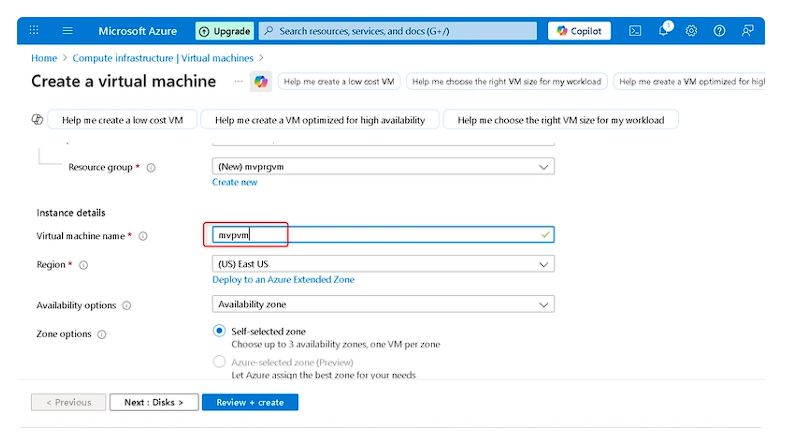Click the Review + create button
The height and width of the screenshot is (439, 798).
click(x=250, y=402)
